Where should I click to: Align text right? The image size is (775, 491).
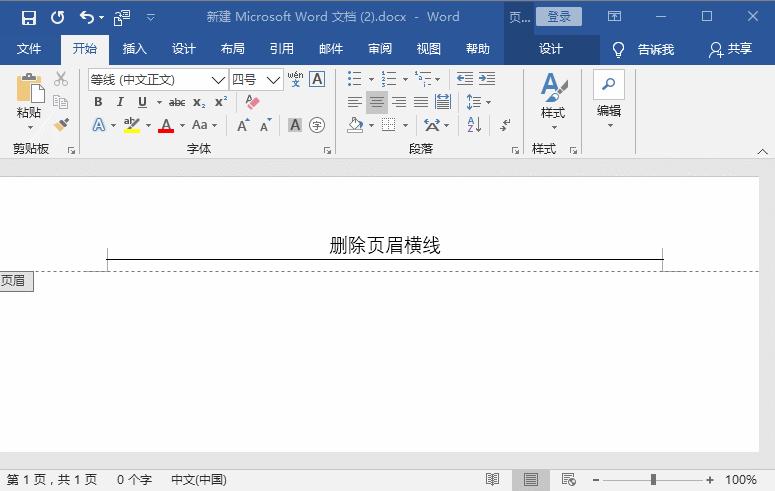pos(399,102)
